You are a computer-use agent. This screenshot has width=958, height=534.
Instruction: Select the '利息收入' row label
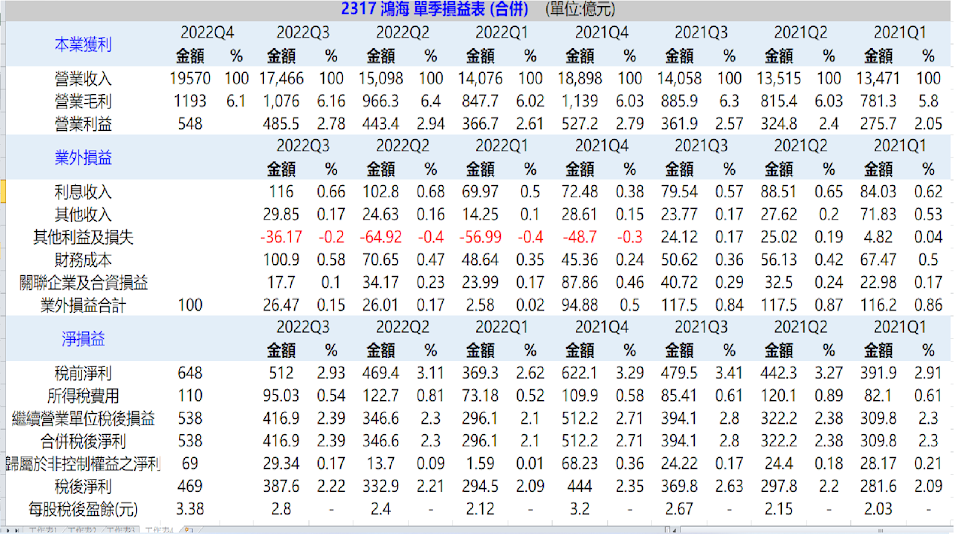[82, 192]
